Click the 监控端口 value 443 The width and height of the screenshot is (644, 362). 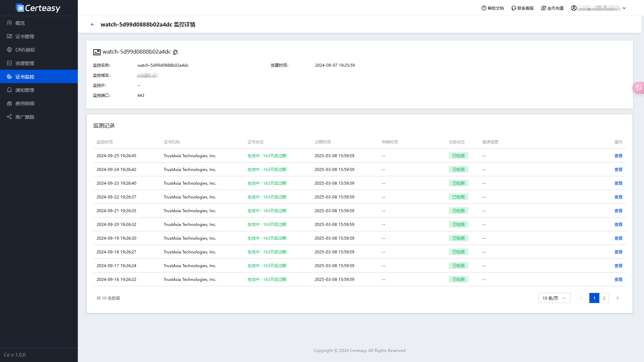coord(141,96)
